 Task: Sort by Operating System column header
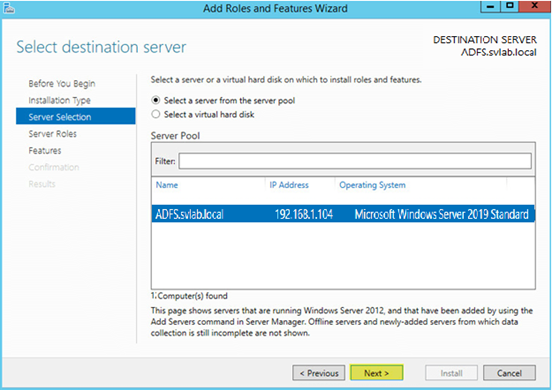tap(372, 185)
